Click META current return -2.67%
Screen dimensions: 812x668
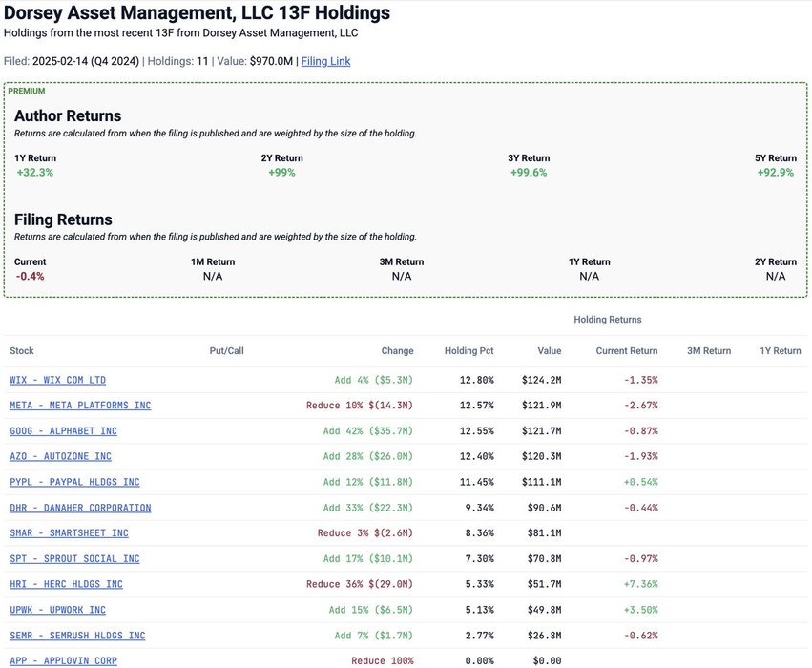[640, 405]
